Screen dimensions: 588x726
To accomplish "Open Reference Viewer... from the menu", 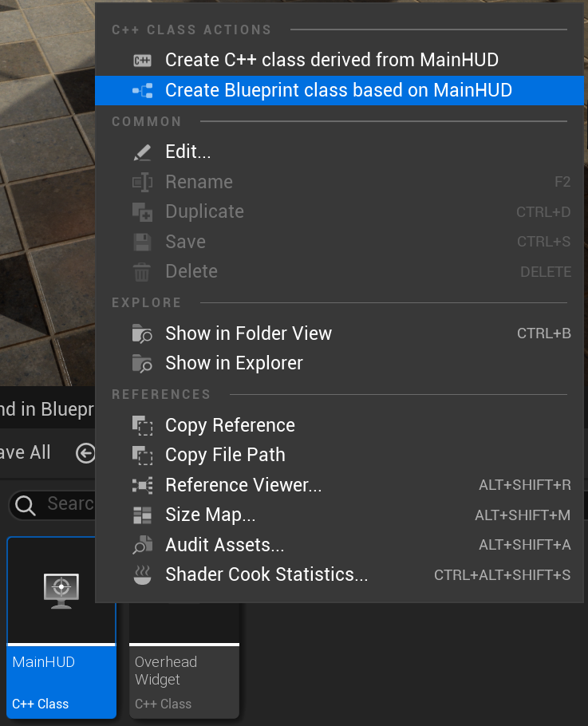I will [339, 485].
